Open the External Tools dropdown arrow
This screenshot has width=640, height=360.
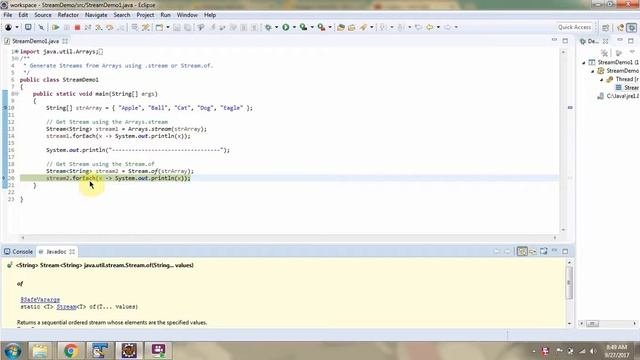[x=330, y=27]
